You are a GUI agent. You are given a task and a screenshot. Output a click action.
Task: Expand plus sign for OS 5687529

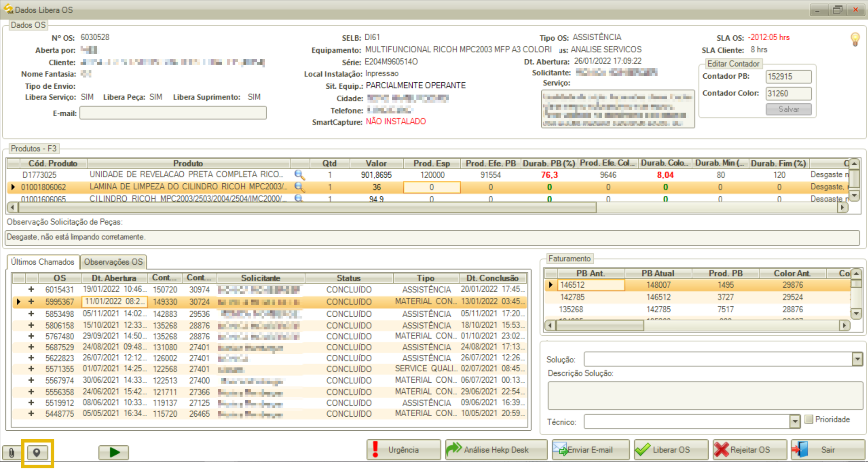[x=31, y=347]
